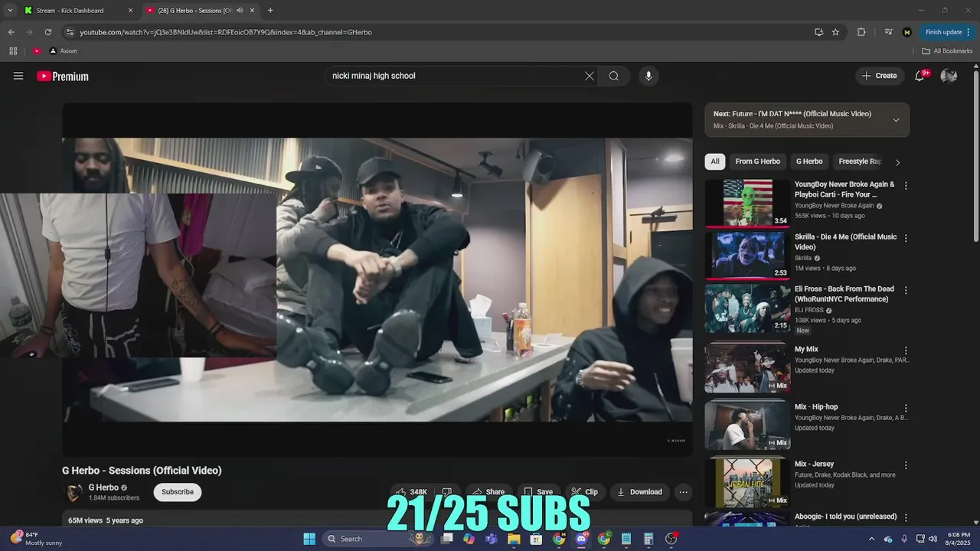The width and height of the screenshot is (980, 551).
Task: Select the Freestyle Rap filter chip
Action: pos(860,161)
